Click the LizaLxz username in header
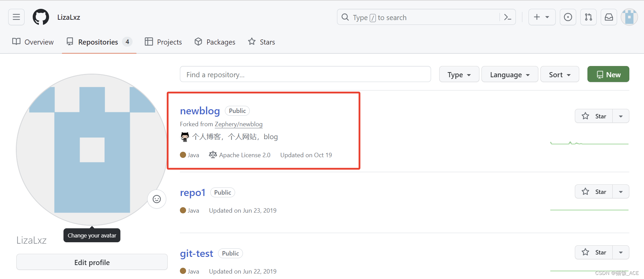This screenshot has width=644, height=279. coord(69,17)
